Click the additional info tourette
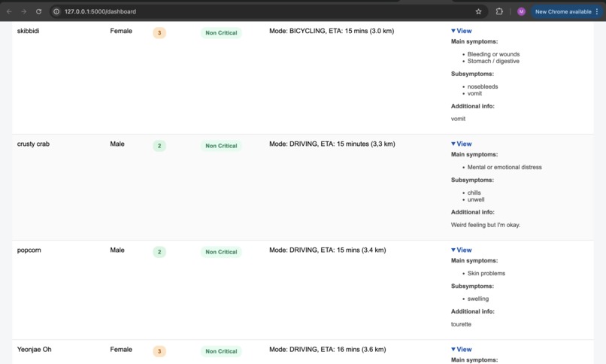The height and width of the screenshot is (364, 606). 461,324
